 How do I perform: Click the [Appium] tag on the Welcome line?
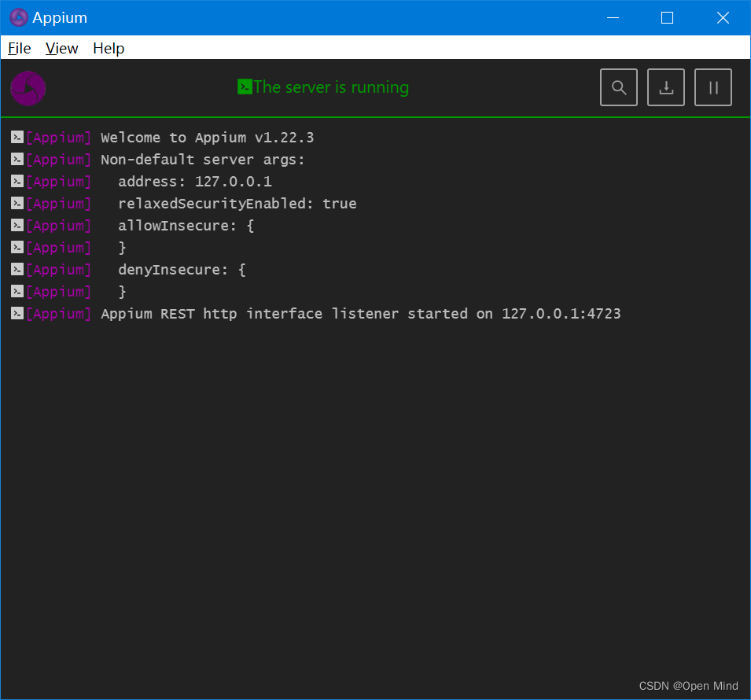pyautogui.click(x=58, y=138)
